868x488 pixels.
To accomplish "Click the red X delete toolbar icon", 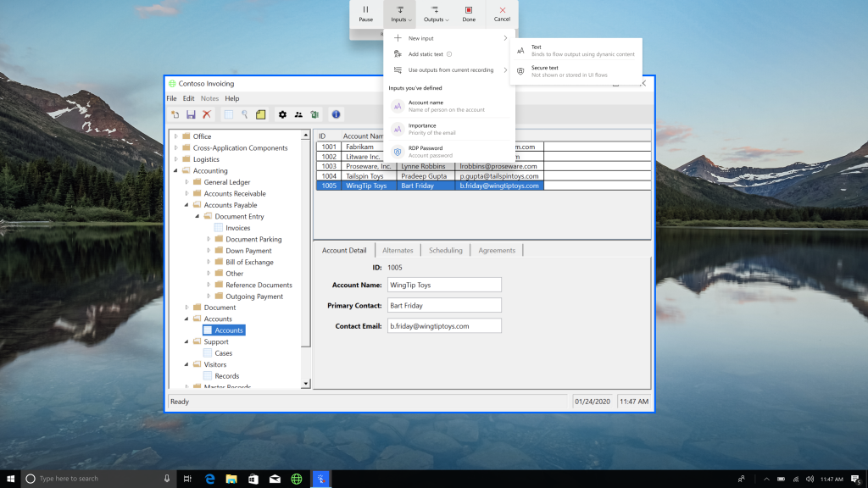I will [206, 114].
